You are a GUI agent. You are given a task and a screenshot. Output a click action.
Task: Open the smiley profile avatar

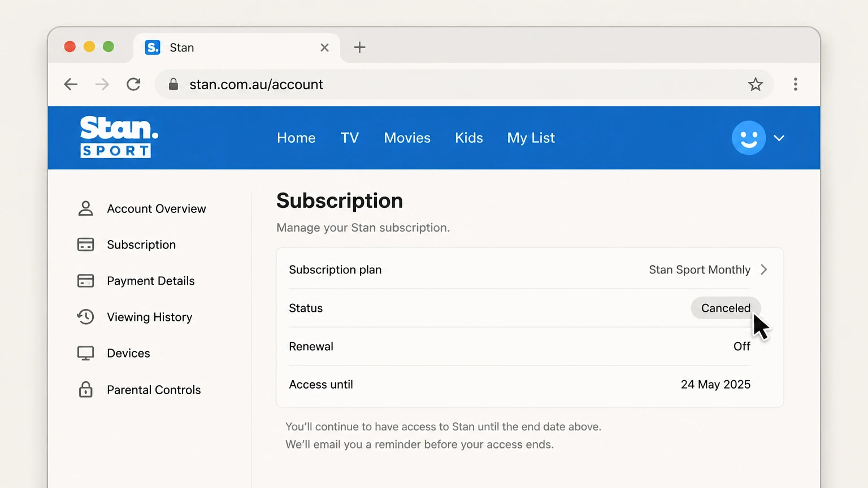tap(748, 138)
